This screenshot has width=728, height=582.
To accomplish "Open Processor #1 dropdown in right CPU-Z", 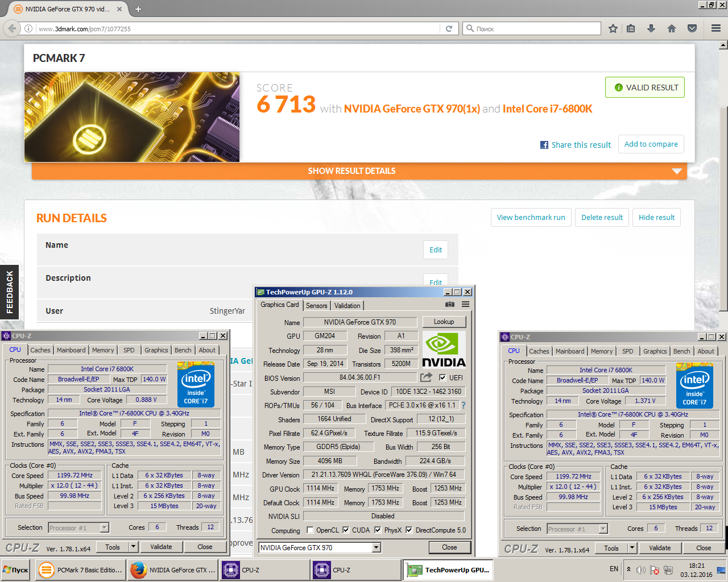I will coord(603,529).
